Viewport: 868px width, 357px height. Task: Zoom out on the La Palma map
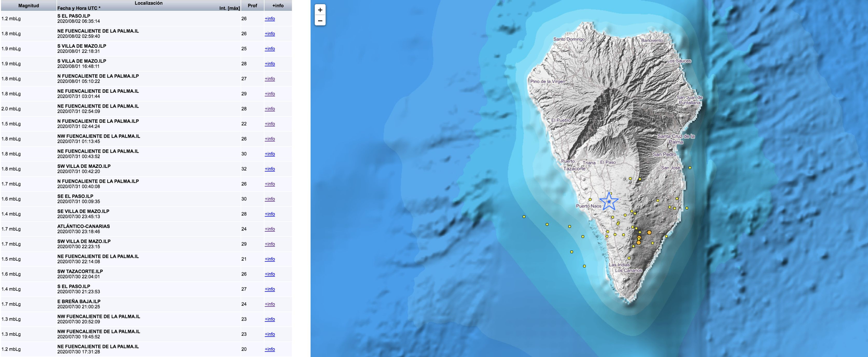click(320, 20)
